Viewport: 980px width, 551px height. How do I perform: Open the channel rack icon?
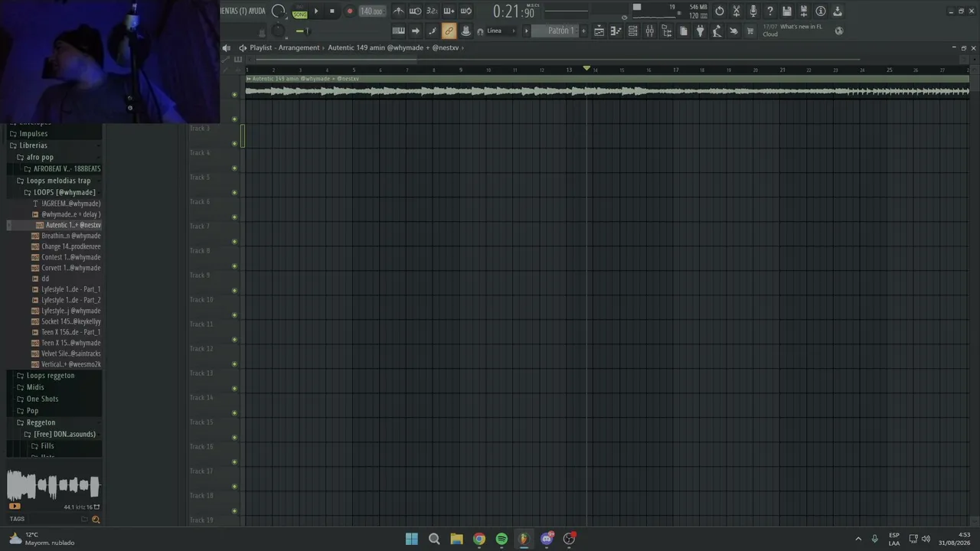coord(632,31)
